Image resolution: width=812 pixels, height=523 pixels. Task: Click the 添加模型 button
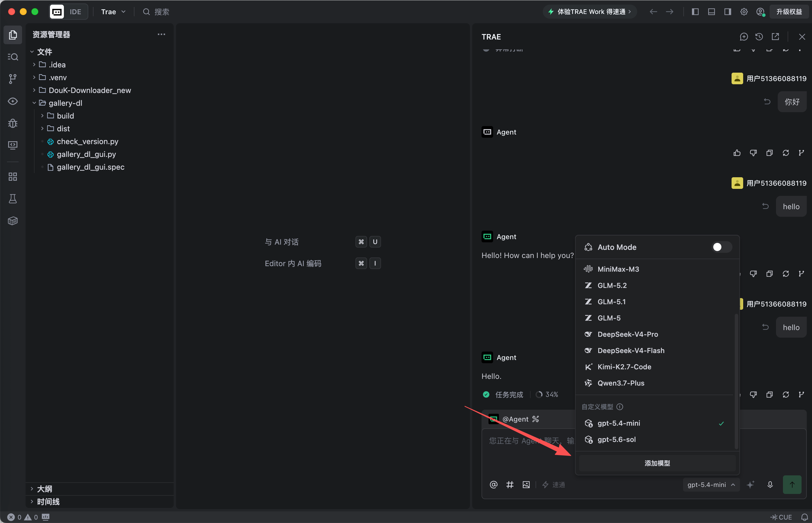click(657, 463)
